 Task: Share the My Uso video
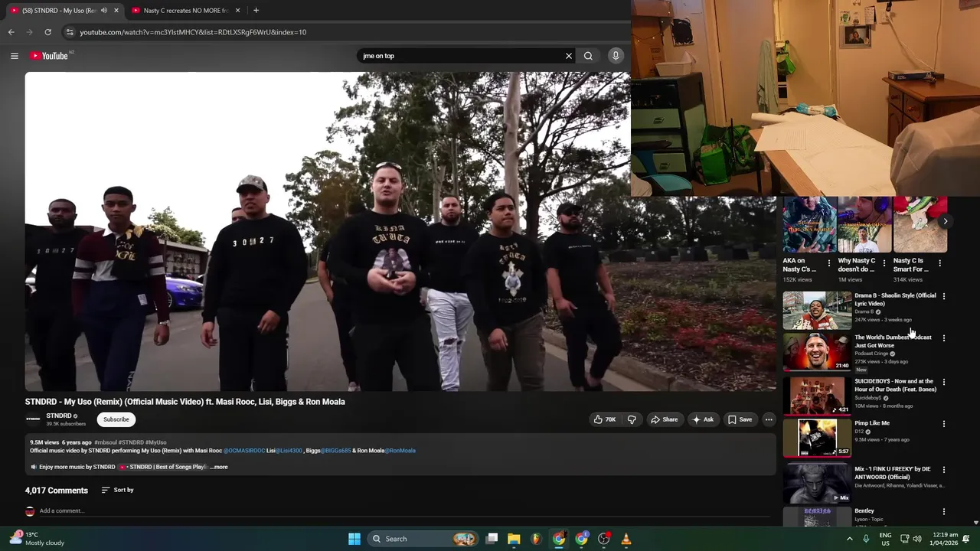point(664,419)
